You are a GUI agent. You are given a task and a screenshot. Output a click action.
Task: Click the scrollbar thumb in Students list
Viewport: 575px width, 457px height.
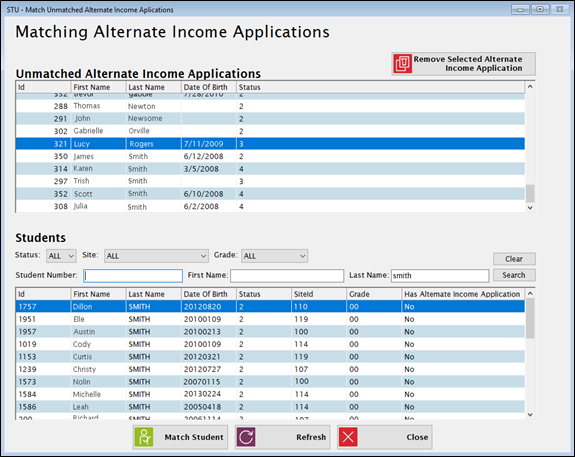(530, 318)
